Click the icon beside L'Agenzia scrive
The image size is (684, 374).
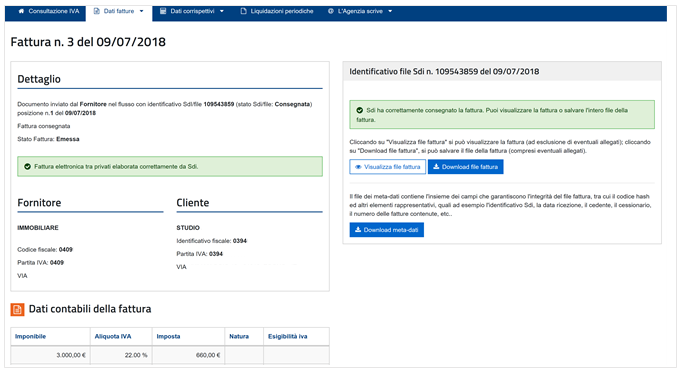pyautogui.click(x=331, y=11)
